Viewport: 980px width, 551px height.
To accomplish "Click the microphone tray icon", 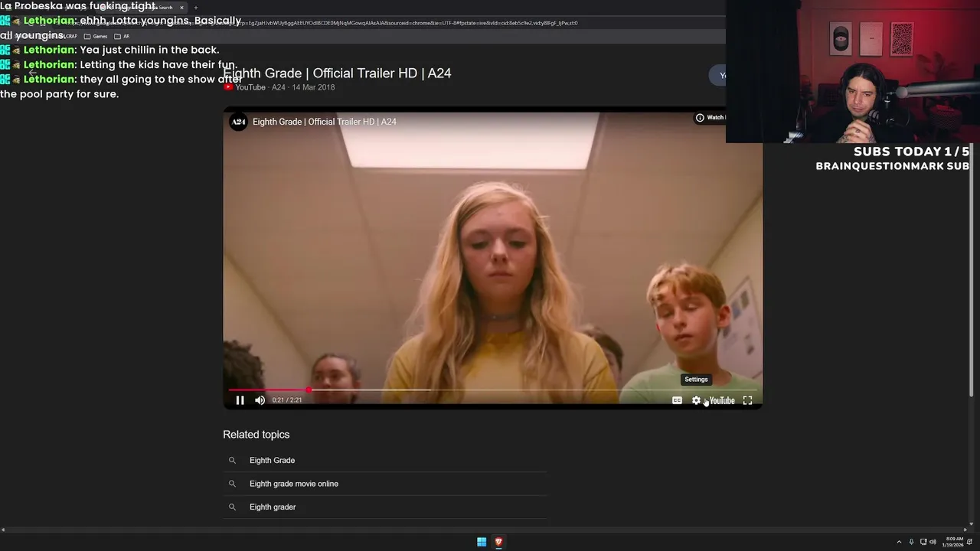I will [911, 542].
